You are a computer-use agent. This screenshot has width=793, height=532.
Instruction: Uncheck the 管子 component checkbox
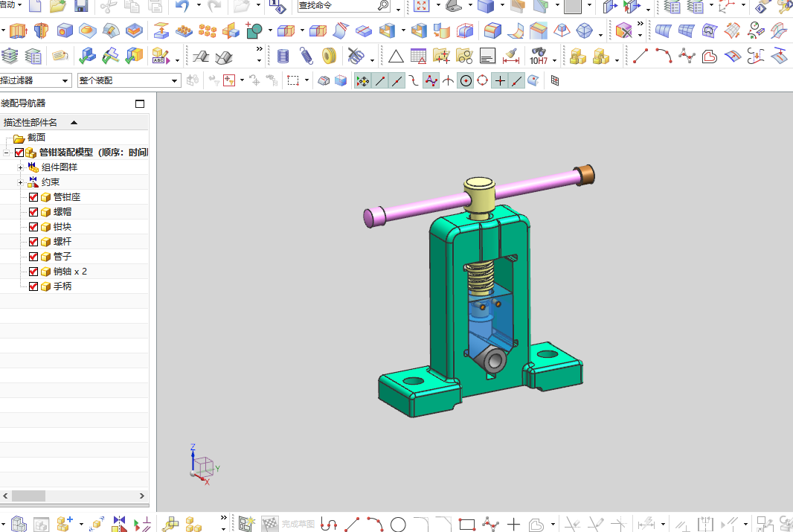point(33,257)
